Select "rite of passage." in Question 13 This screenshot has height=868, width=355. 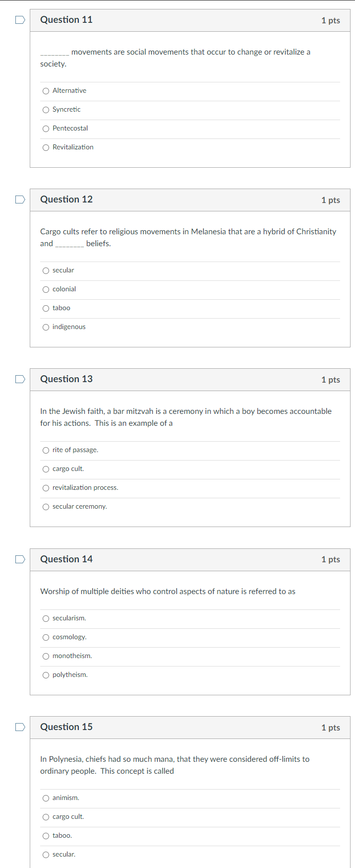point(46,450)
